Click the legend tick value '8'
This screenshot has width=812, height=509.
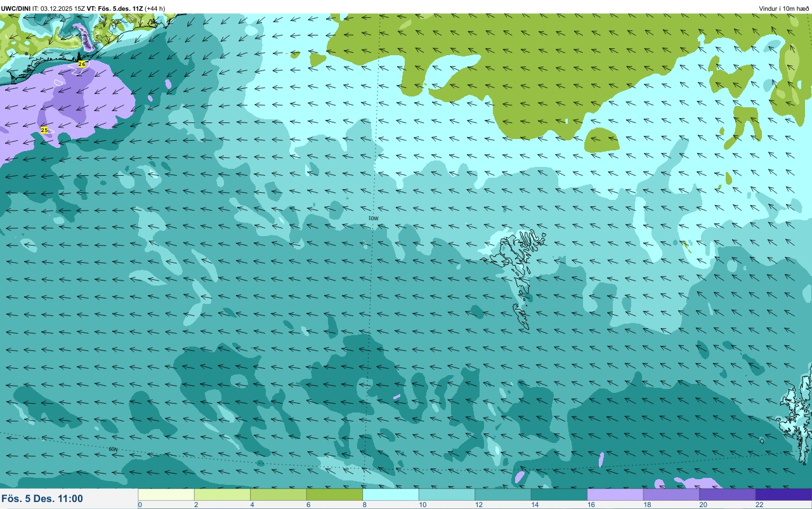tap(364, 505)
